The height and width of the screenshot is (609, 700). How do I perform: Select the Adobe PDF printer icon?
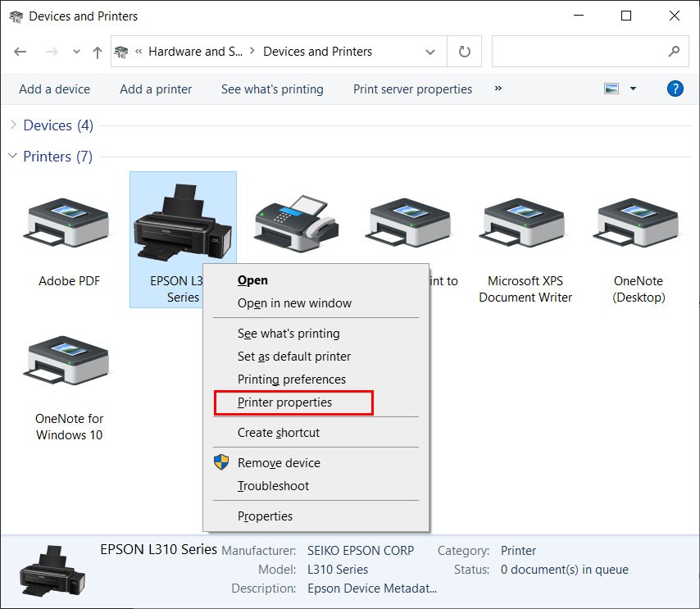coord(68,222)
